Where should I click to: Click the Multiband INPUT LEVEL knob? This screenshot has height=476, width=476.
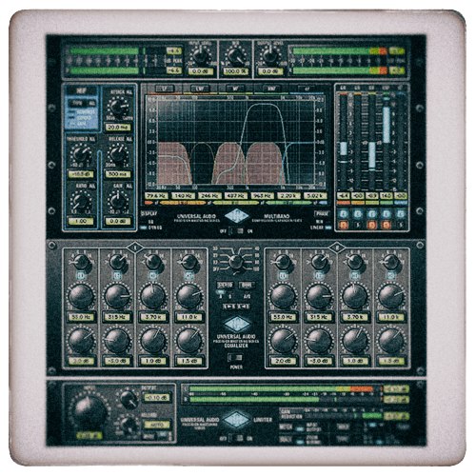[x=200, y=56]
